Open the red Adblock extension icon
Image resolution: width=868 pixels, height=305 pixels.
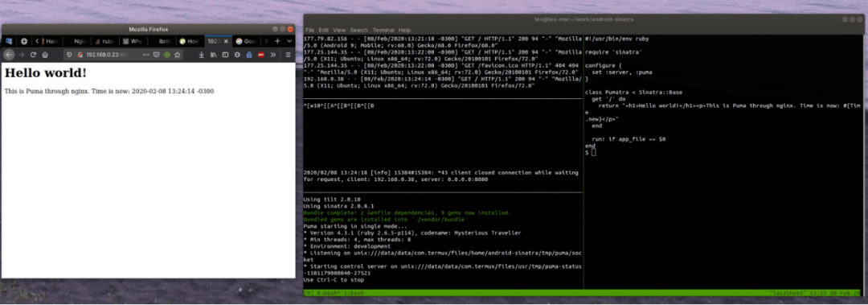pyautogui.click(x=260, y=55)
